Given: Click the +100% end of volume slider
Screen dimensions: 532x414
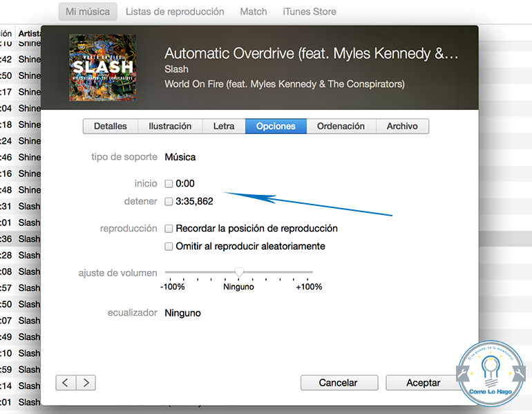Looking at the screenshot, I should coord(309,287).
